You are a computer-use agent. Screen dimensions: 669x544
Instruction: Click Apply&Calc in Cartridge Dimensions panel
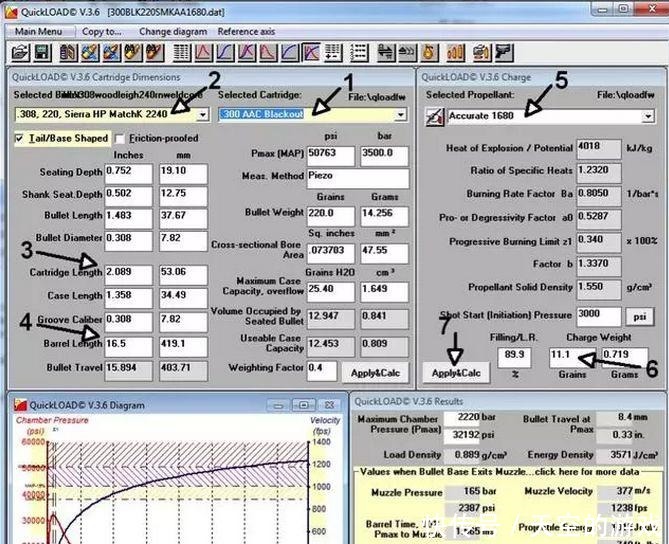[x=375, y=372]
